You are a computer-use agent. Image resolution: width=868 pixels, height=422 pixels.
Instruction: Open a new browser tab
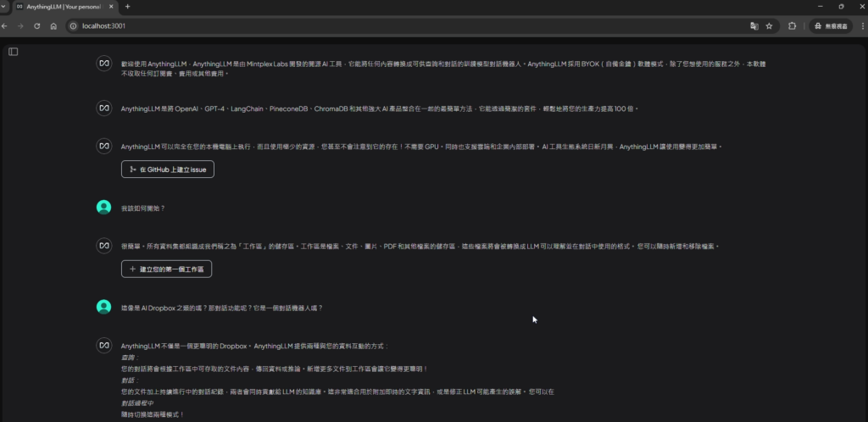(x=128, y=7)
